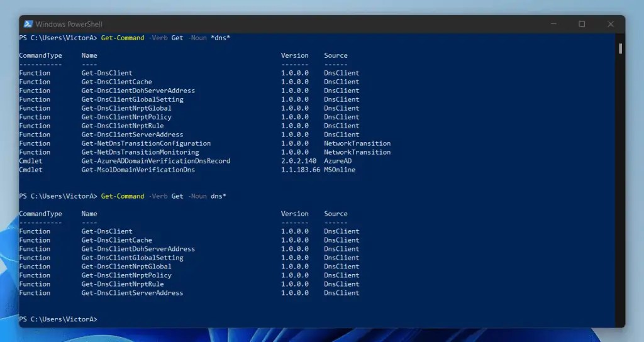
Task: Click Get-DnsClientNrptGlobal under the dns* output
Action: coord(126,267)
